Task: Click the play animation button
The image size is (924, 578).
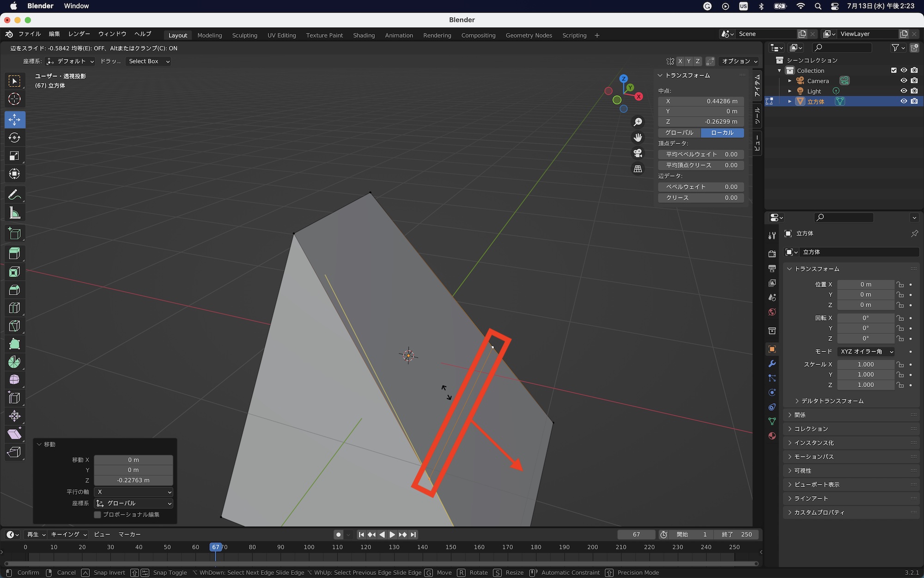Action: 392,535
